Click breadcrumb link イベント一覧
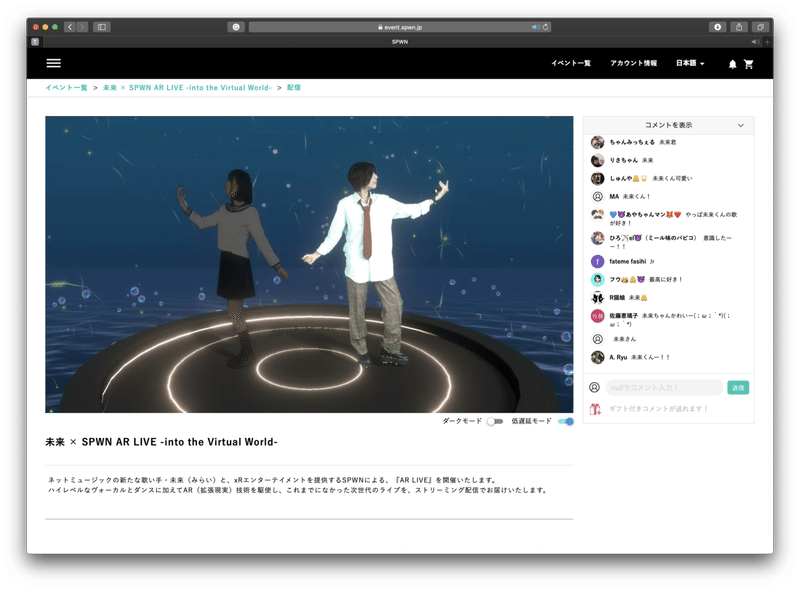This screenshot has width=800, height=589. (66, 88)
